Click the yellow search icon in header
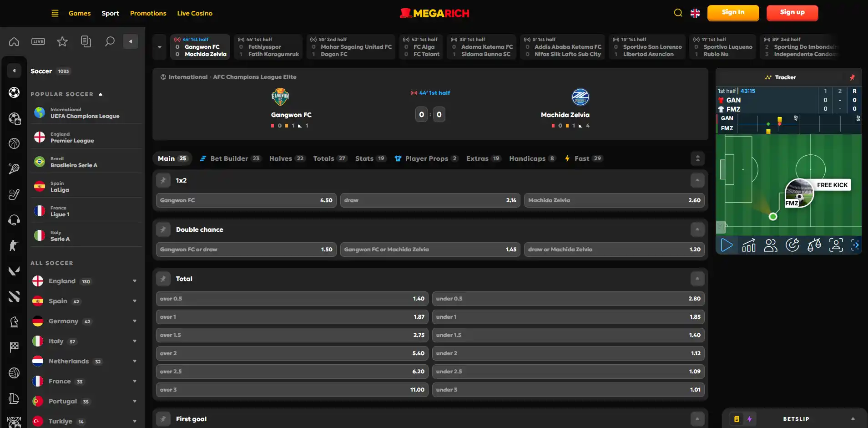 (678, 13)
